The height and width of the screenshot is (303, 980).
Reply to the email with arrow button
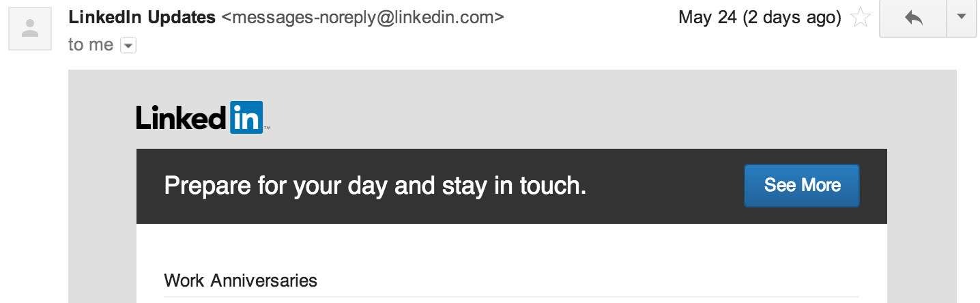point(913,18)
